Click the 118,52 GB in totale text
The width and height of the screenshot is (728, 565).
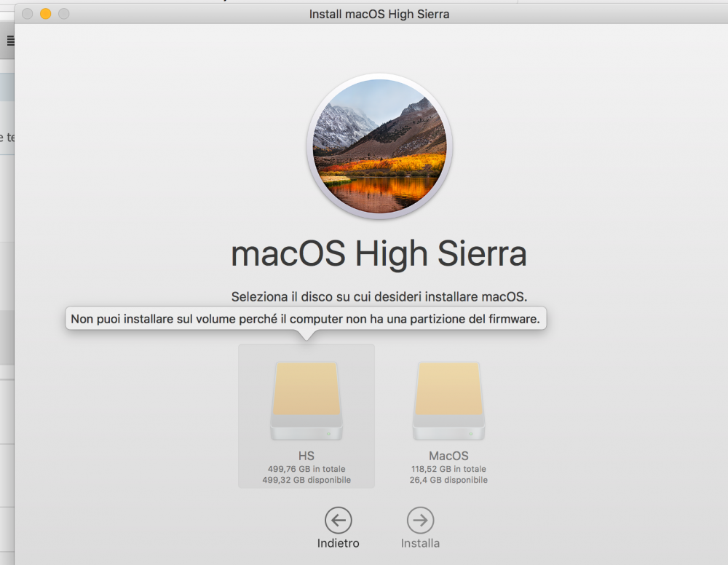pos(448,469)
